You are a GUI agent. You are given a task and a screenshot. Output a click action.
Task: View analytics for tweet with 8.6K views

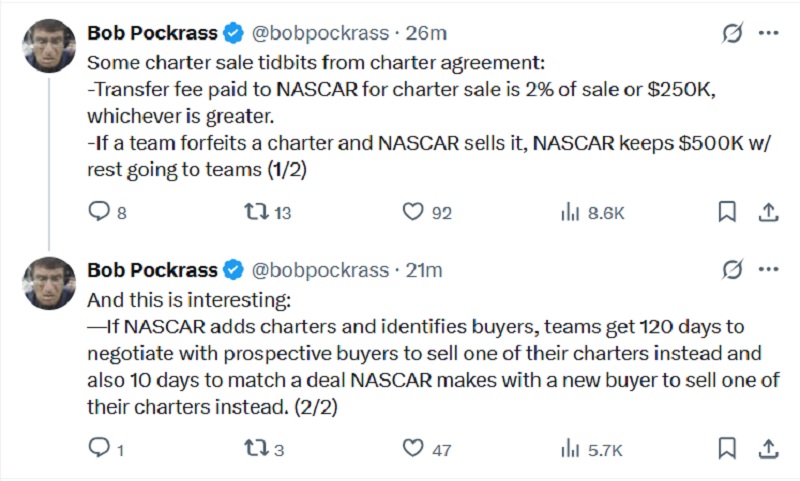tap(571, 212)
